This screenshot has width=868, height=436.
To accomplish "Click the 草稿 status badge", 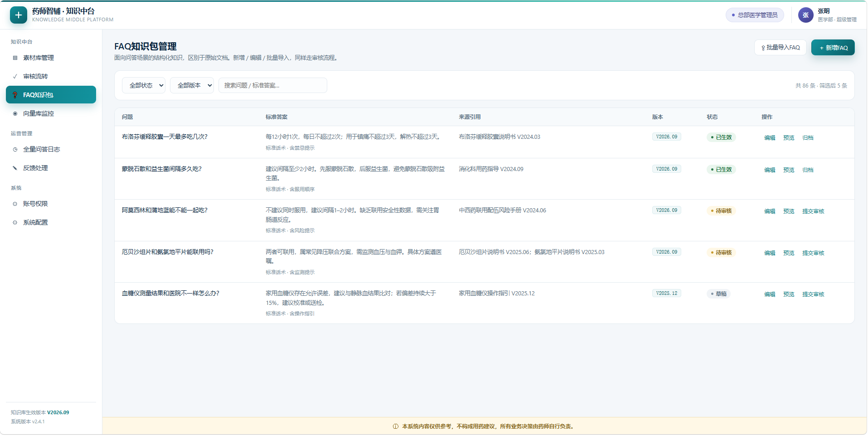I will click(x=718, y=294).
